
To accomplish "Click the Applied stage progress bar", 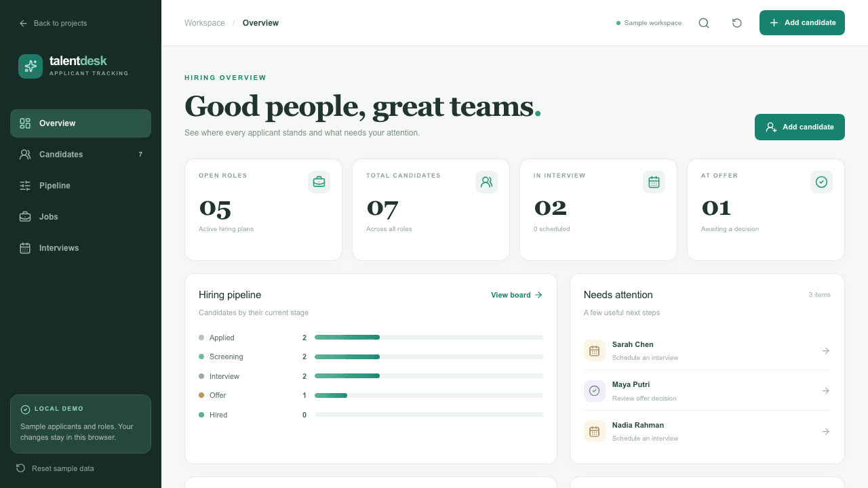I will [x=429, y=337].
